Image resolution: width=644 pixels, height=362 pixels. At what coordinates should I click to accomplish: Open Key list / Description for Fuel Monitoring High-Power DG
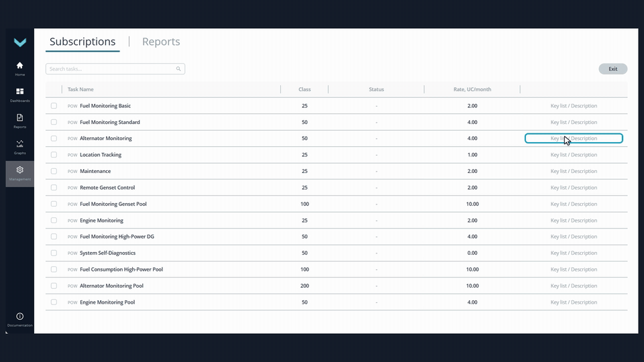[574, 237]
